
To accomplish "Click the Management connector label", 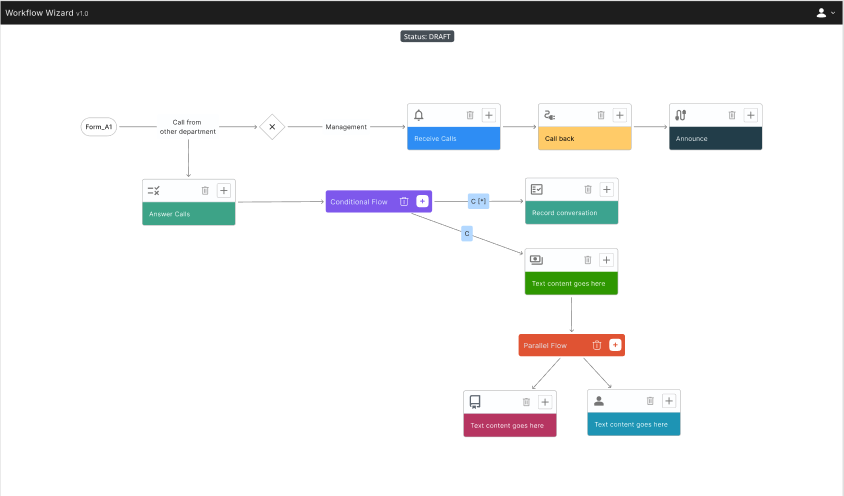I will click(x=346, y=127).
